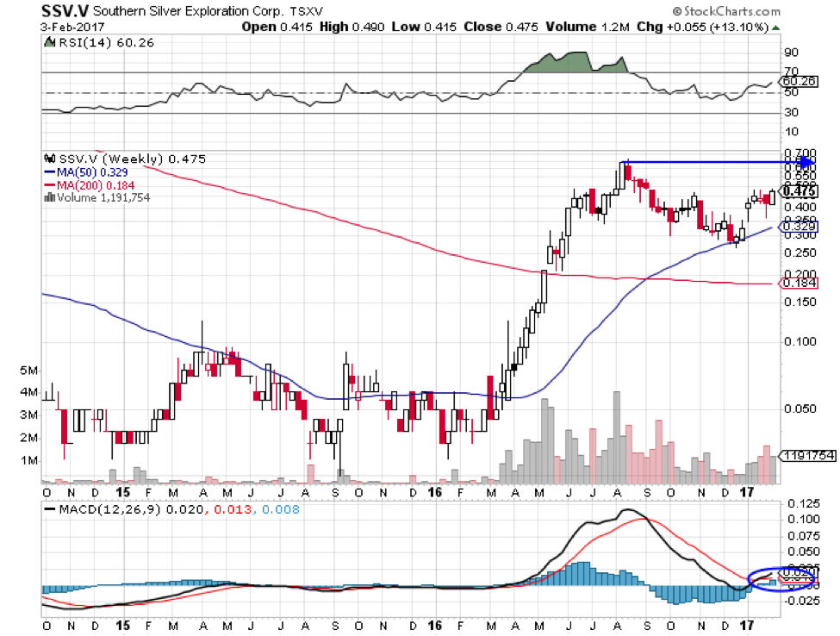Click the bold 15 year label under price chart

pos(122,492)
